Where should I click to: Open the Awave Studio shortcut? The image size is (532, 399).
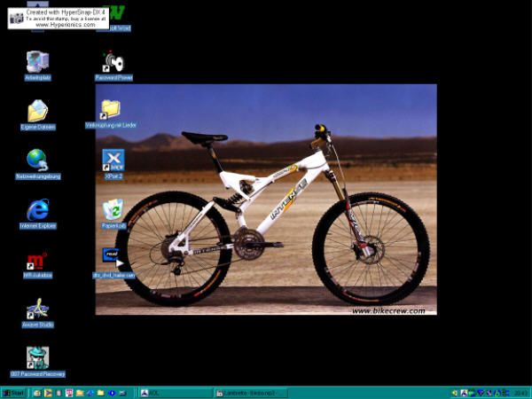pos(37,309)
